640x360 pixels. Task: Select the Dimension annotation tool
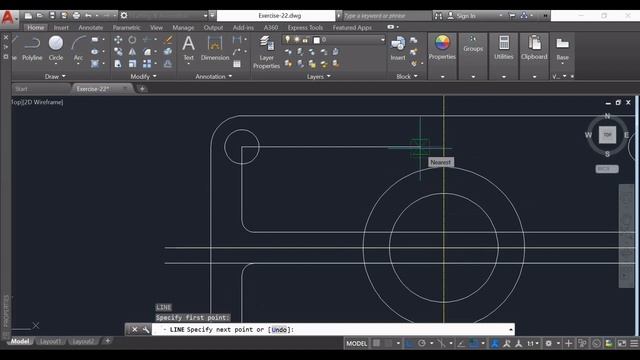click(x=215, y=49)
